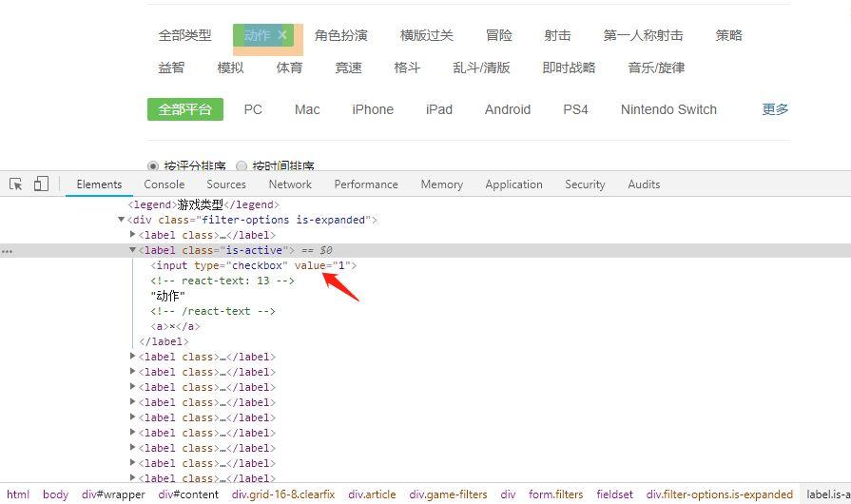Collapse the div filter-options is-expanded node
Image resolution: width=851 pixels, height=504 pixels.
click(121, 219)
